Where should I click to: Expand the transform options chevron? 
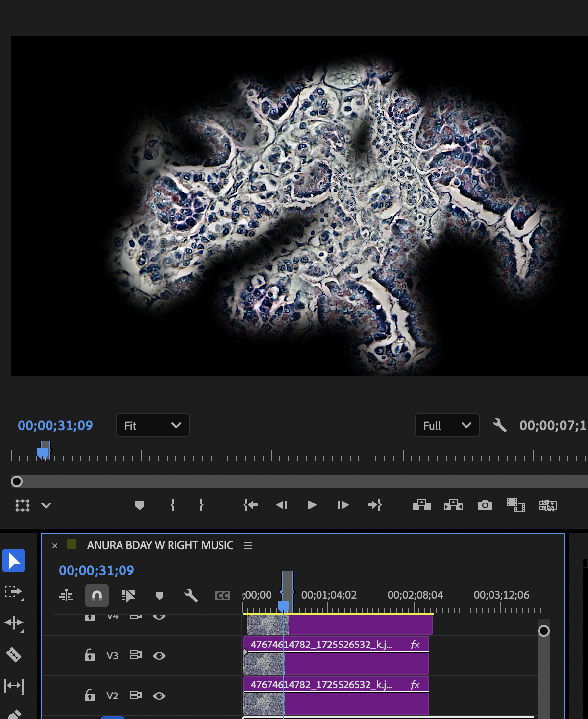coord(46,505)
